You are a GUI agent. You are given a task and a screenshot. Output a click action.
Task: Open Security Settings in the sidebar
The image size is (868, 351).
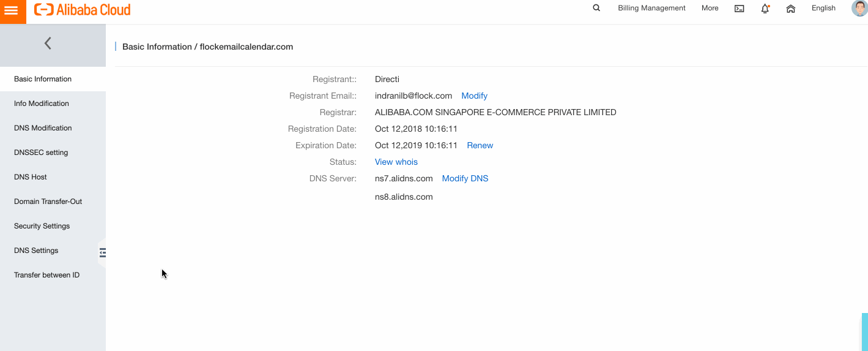[53, 226]
